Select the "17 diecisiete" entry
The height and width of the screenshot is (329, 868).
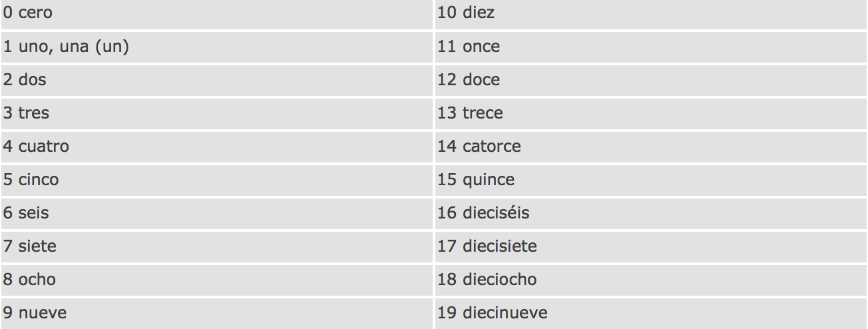coord(651,246)
